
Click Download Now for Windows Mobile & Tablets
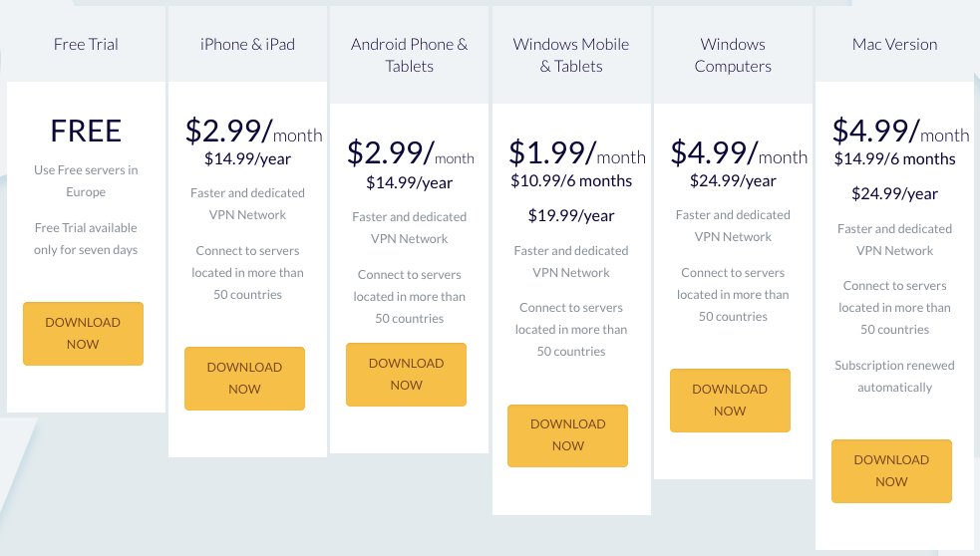click(x=567, y=435)
